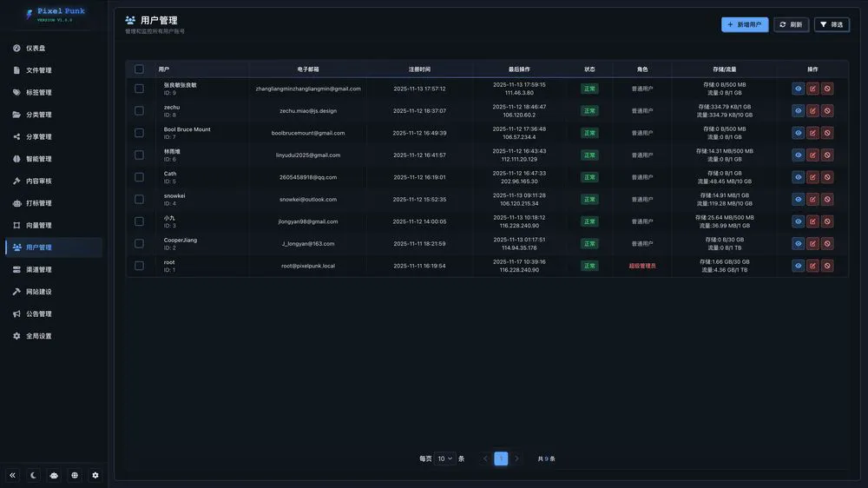Image resolution: width=868 pixels, height=488 pixels.
Task: Click the globe language icon in the sidebar footer
Action: point(75,475)
